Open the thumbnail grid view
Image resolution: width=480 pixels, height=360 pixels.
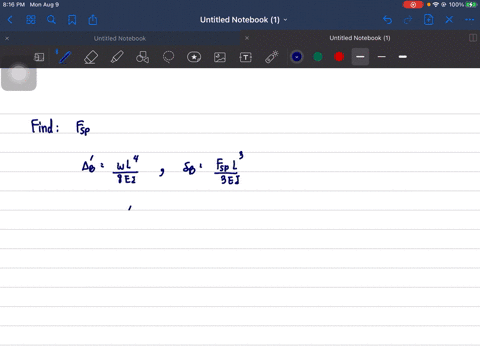[x=31, y=20]
